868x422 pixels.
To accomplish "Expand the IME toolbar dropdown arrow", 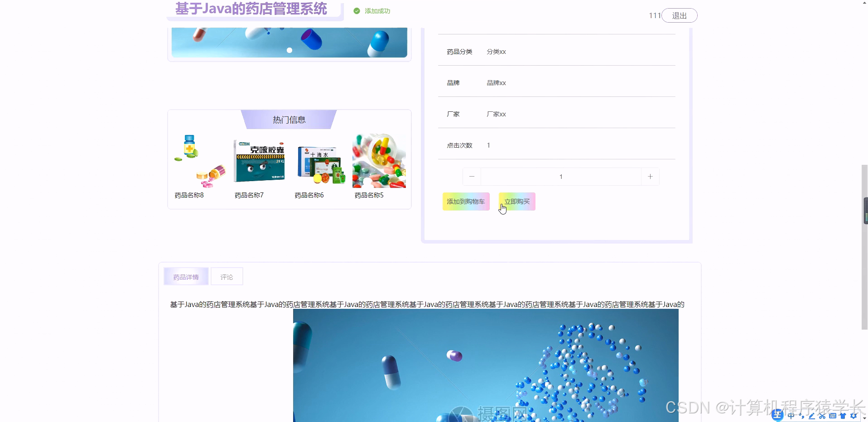I will pyautogui.click(x=864, y=417).
